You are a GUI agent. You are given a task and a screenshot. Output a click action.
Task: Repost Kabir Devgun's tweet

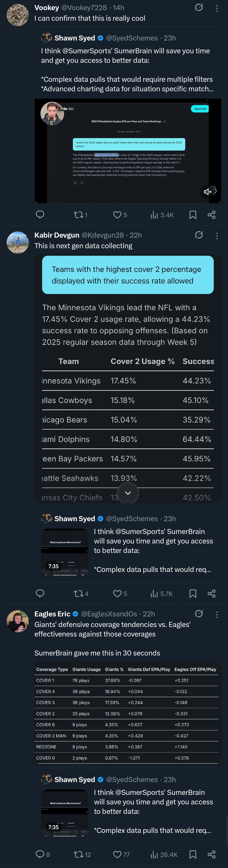tap(81, 593)
